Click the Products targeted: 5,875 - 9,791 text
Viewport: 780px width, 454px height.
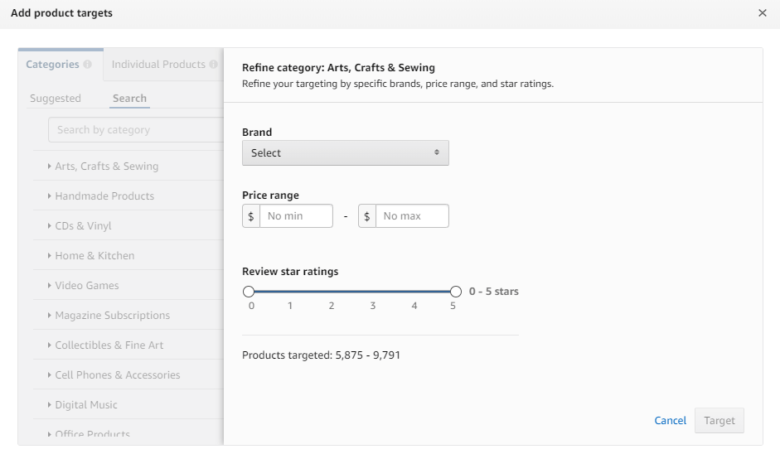321,355
